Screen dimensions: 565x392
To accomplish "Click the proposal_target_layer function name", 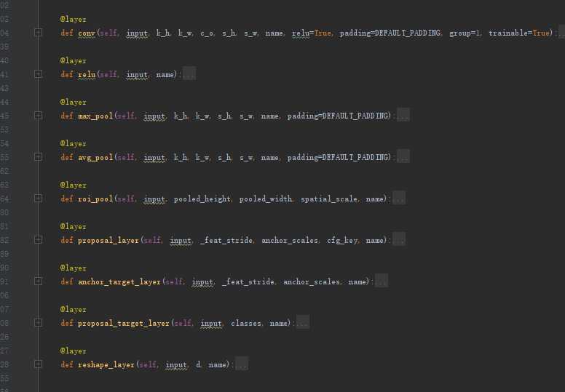I will [124, 323].
